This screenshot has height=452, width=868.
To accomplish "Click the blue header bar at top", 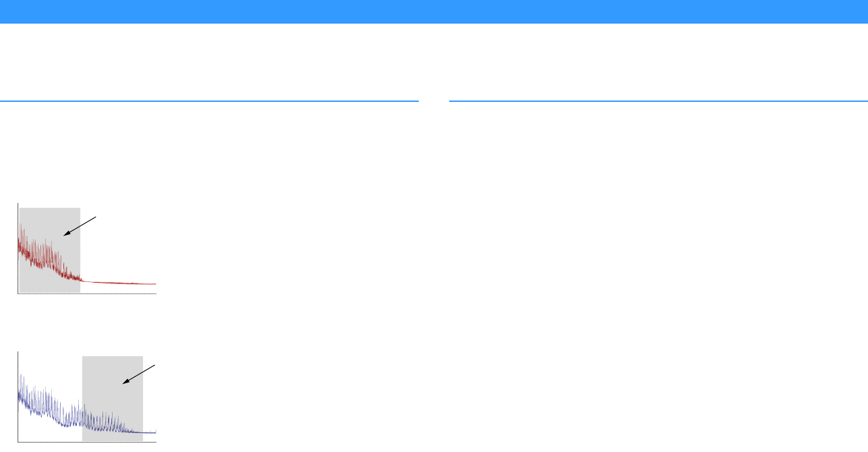I will tap(434, 11).
